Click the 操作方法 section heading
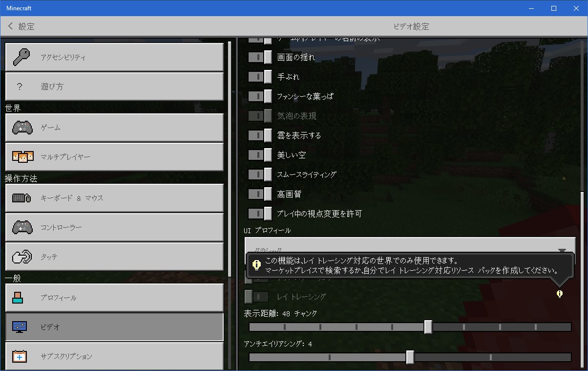This screenshot has height=371, width=588. (21, 178)
